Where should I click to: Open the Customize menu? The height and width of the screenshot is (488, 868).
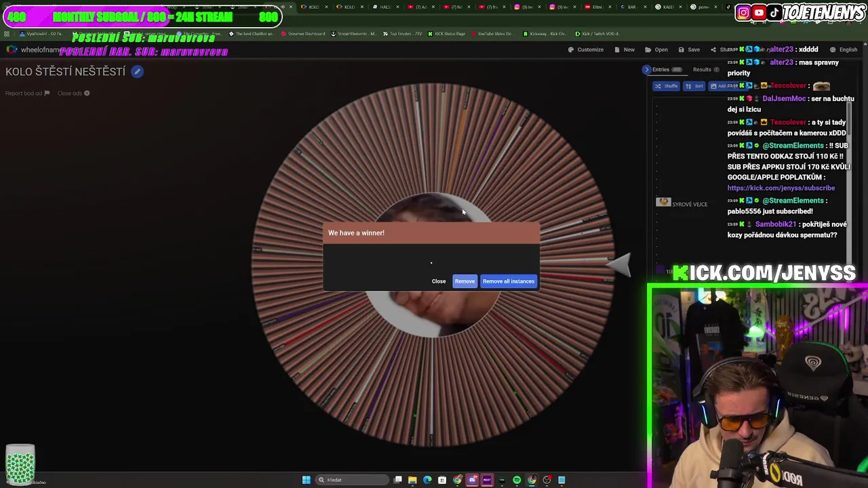click(585, 49)
